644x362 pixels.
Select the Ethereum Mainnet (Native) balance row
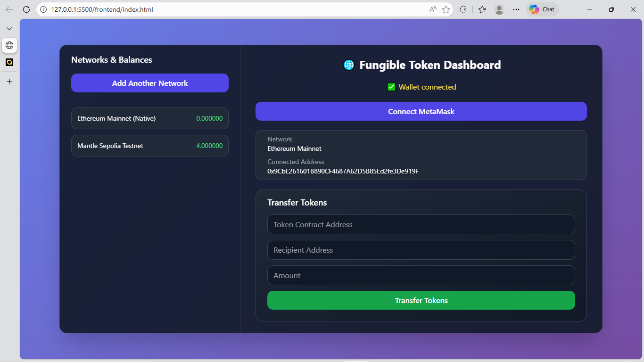[150, 118]
